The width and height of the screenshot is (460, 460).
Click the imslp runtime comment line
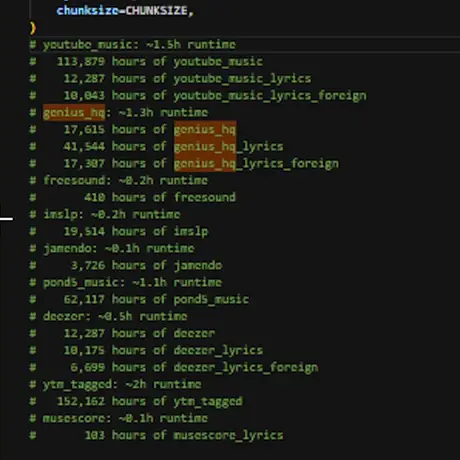point(105,215)
